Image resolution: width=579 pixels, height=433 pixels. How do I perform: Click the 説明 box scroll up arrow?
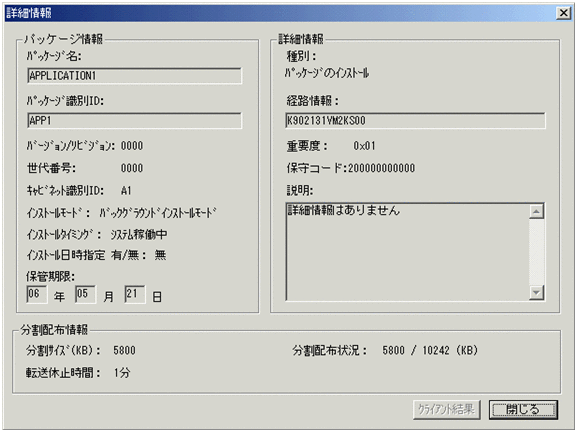[x=536, y=212]
